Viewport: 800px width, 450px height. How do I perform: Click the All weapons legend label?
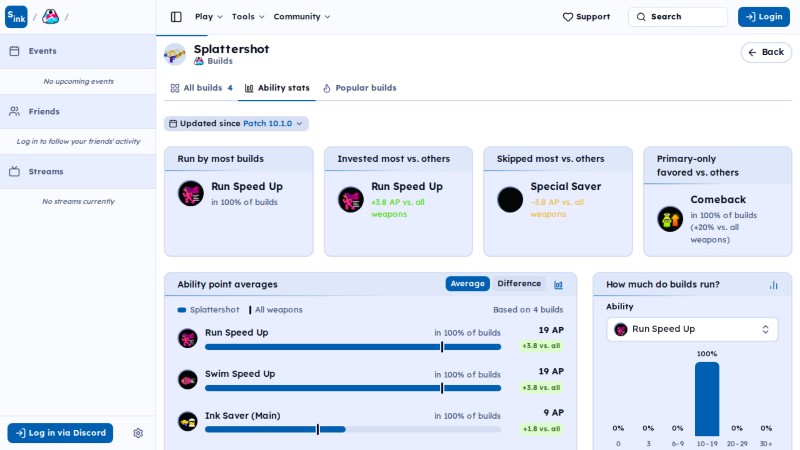pyautogui.click(x=279, y=310)
